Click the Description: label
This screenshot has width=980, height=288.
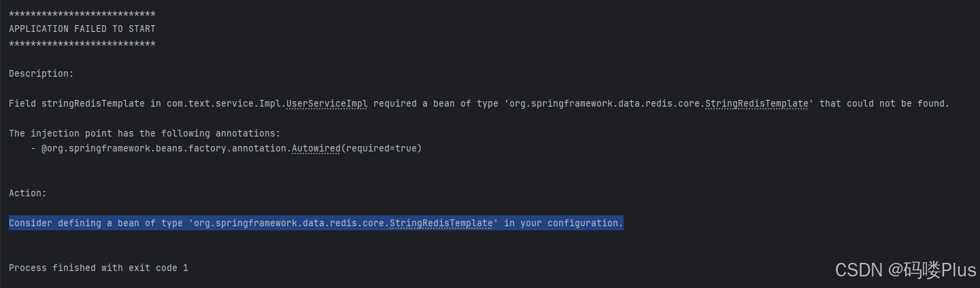[x=41, y=73]
